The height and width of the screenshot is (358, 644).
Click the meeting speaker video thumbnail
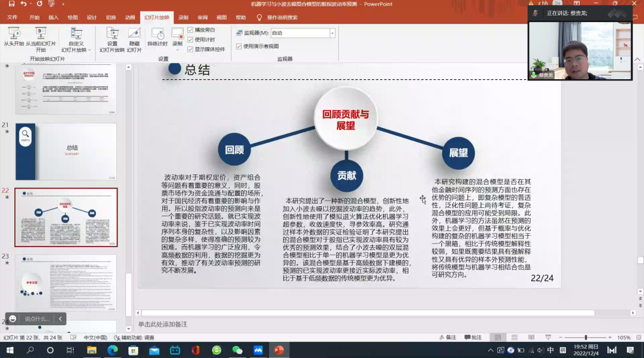pyautogui.click(x=580, y=51)
